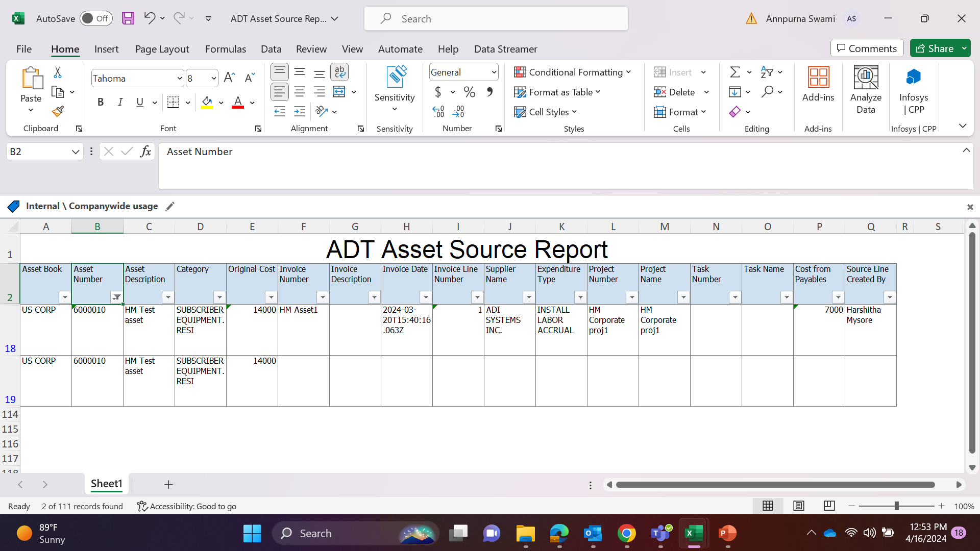Select the Wrap Text icon

pyautogui.click(x=340, y=72)
